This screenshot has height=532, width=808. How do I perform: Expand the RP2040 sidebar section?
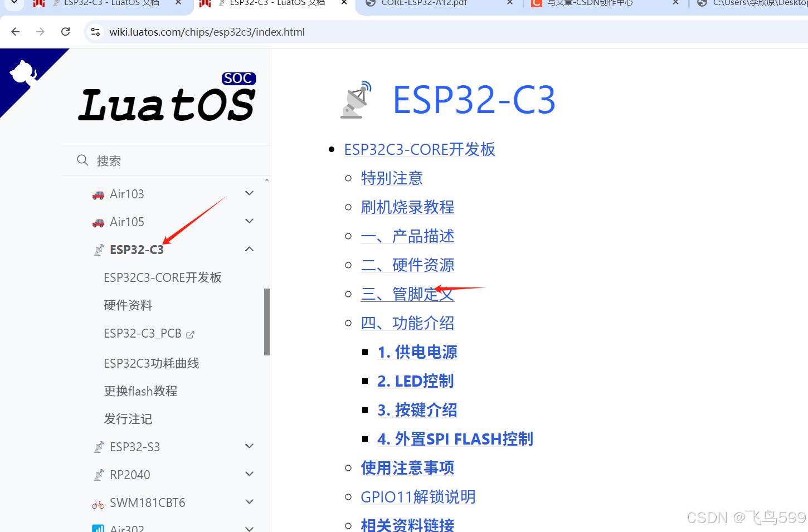coord(250,474)
